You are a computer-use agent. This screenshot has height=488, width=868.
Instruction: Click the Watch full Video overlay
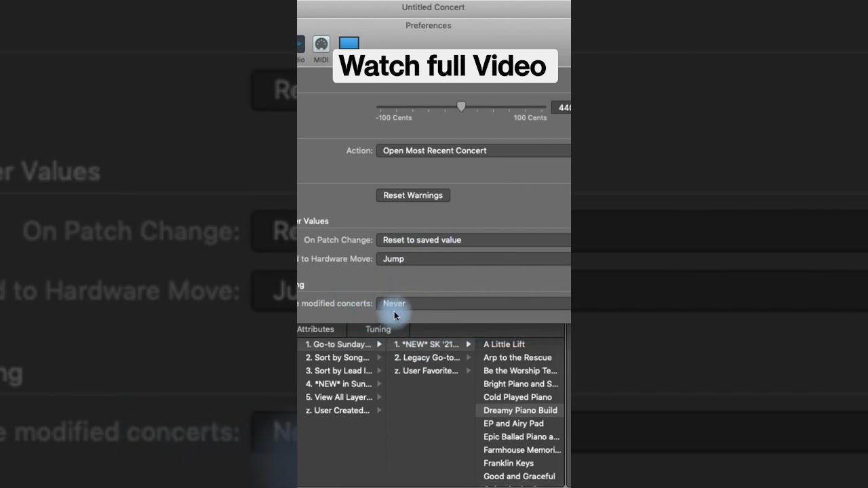445,66
